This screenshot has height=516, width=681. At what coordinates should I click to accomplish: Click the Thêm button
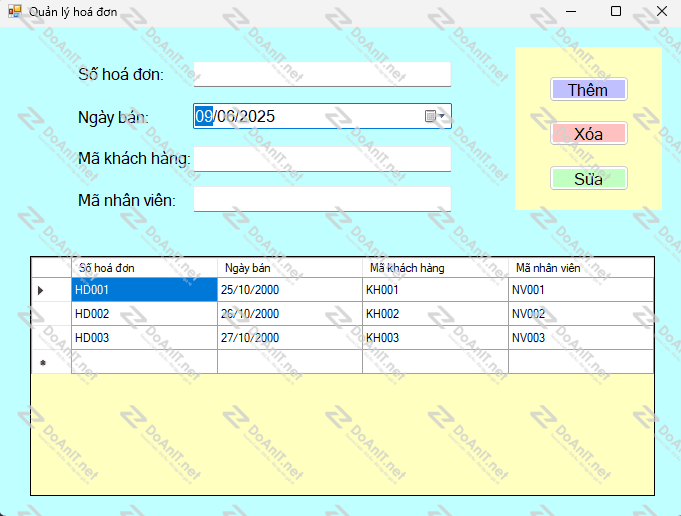point(588,90)
